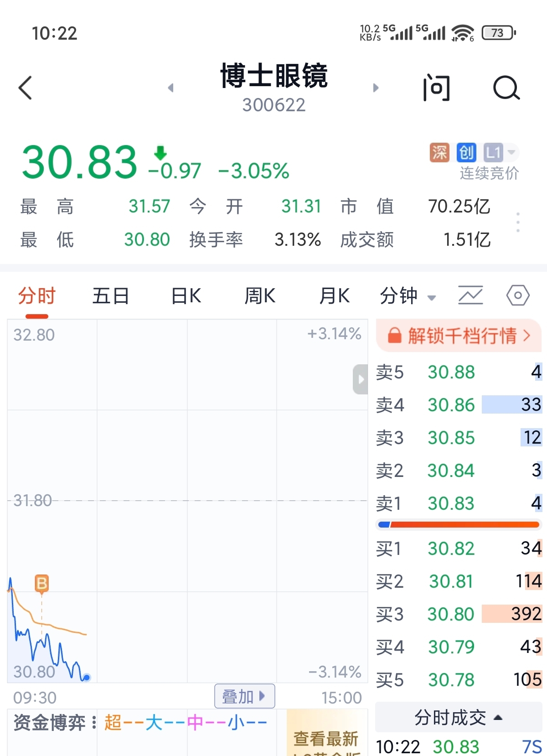Collapse order book with side arrow handle

[x=361, y=379]
